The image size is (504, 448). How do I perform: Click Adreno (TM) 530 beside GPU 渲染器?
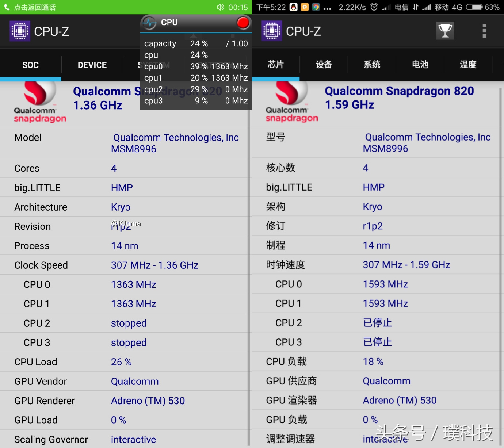coord(400,401)
